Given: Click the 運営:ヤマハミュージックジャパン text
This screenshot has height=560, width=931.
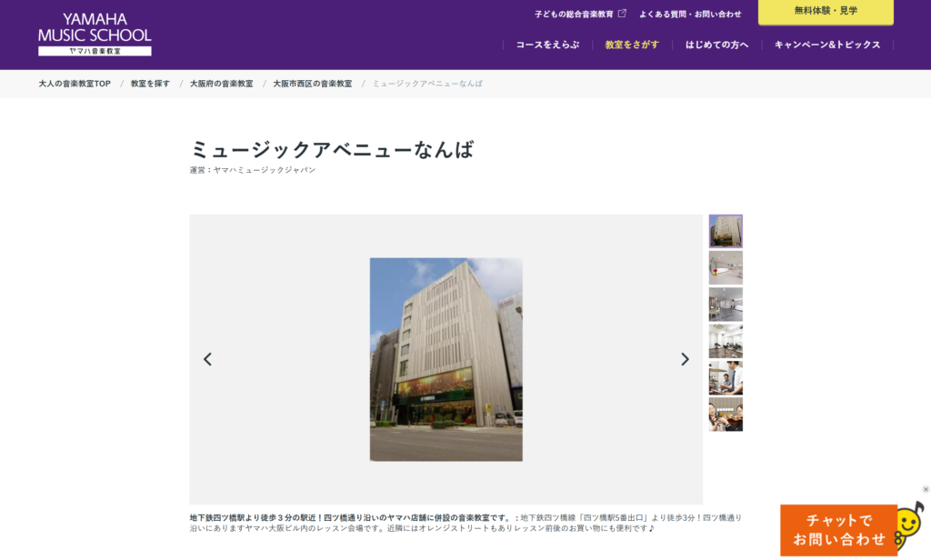Looking at the screenshot, I should coord(253,170).
